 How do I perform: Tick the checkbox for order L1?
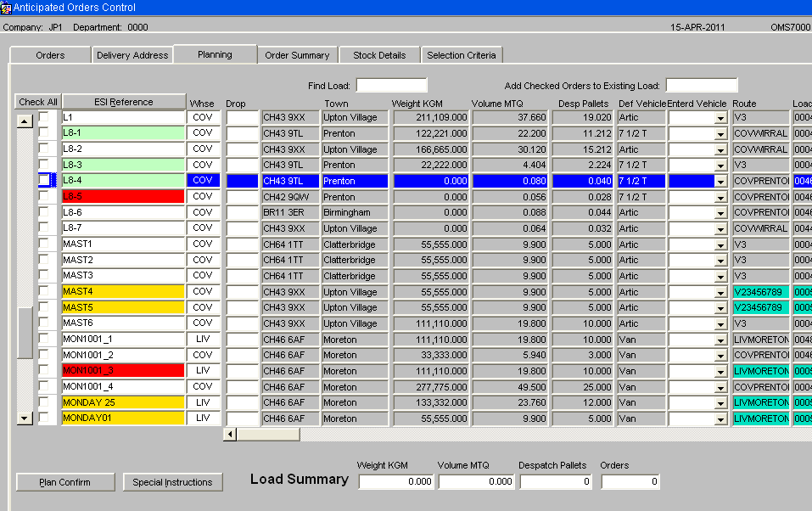coord(43,116)
